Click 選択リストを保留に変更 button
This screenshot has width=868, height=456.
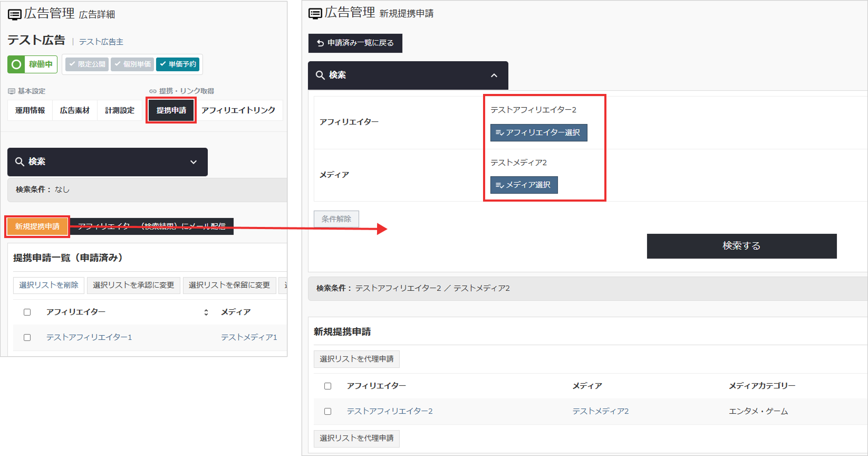click(x=229, y=285)
